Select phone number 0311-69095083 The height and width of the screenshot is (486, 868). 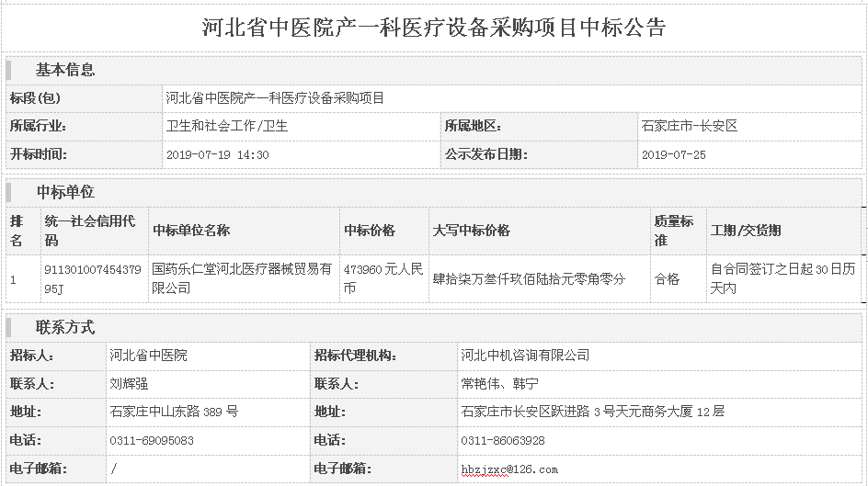point(152,441)
